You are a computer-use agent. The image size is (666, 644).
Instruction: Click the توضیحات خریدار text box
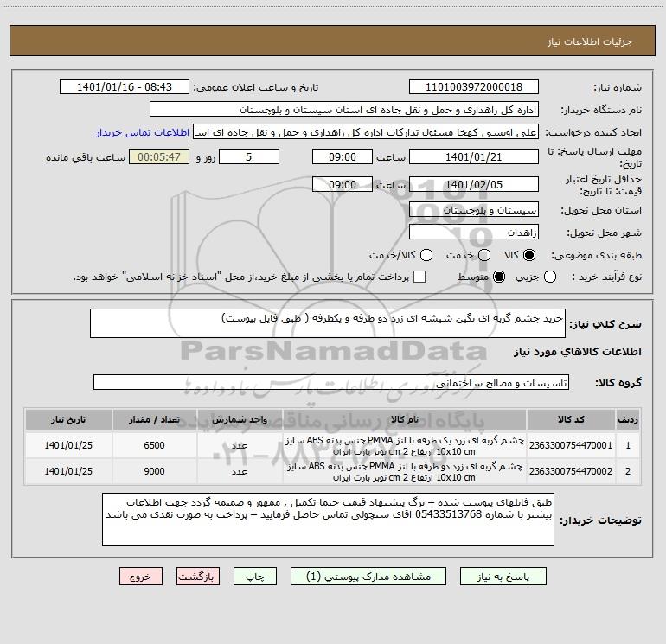pos(328,520)
